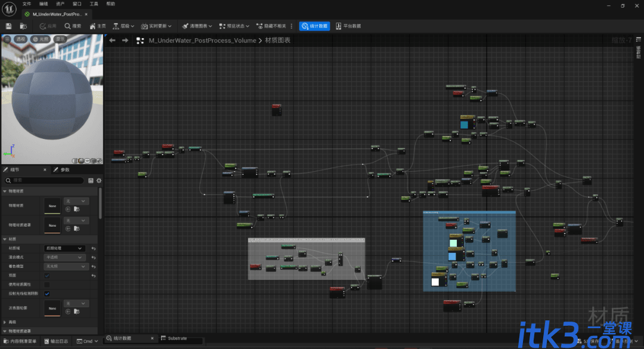Screen dimensions: 644x349
Task: Click the browse-to-asset folder icon in toolbar
Action: click(23, 26)
